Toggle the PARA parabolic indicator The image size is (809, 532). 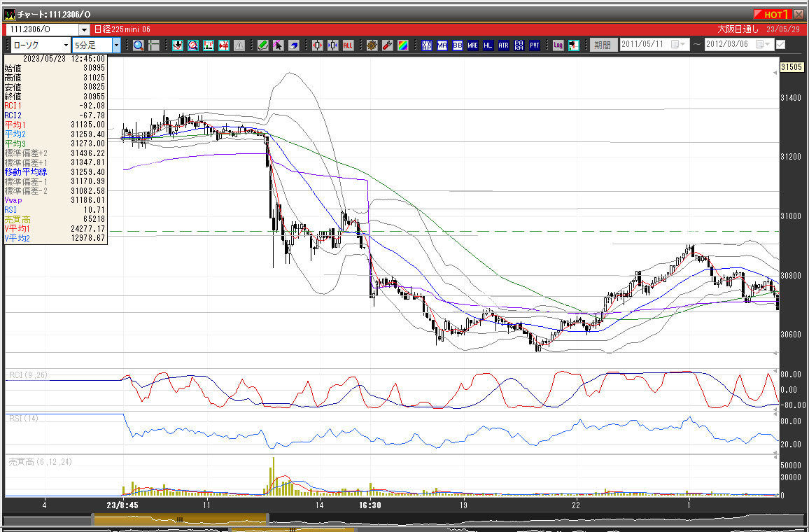(519, 45)
